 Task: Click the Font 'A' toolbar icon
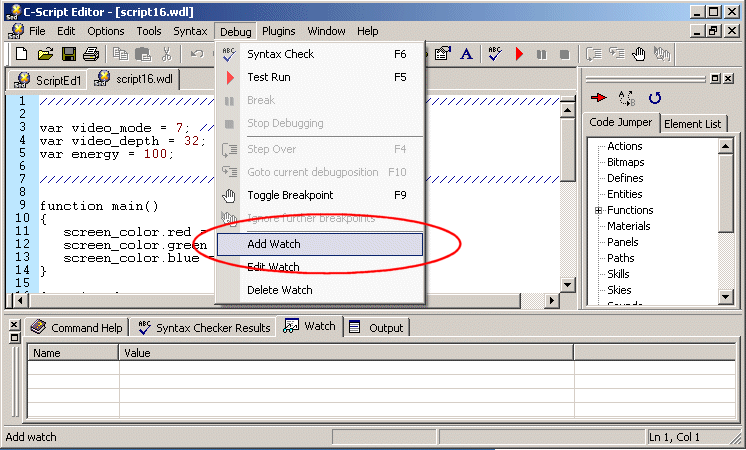[x=466, y=54]
